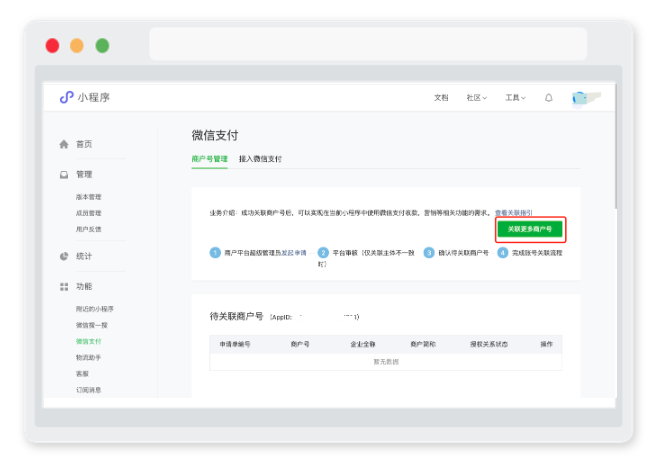Click the 发起申请 link in step 1
The image size is (666, 469).
[x=294, y=253]
